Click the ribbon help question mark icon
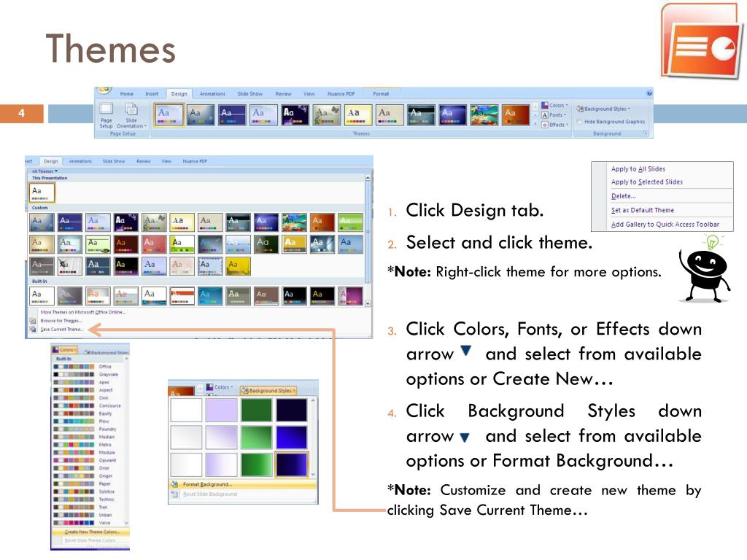This screenshot has width=747, height=560. tap(649, 93)
